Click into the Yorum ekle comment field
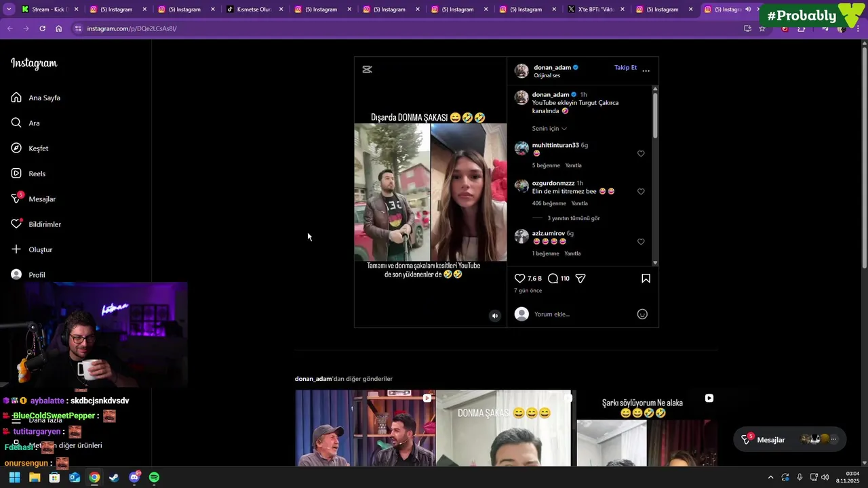This screenshot has height=488, width=868. coord(583,314)
